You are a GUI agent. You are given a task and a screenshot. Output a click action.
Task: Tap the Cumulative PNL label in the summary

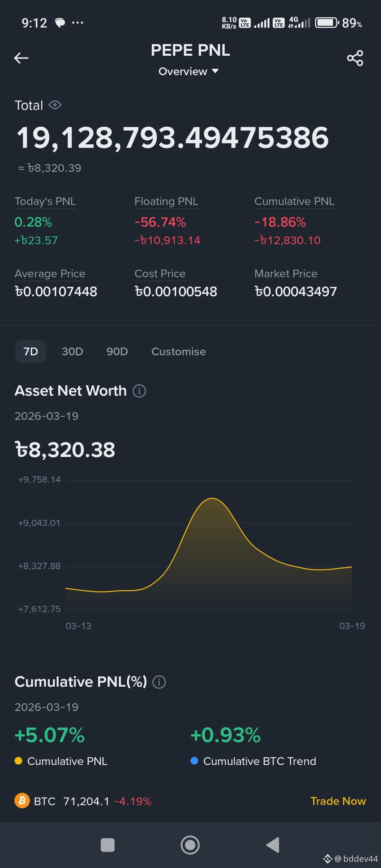[294, 201]
